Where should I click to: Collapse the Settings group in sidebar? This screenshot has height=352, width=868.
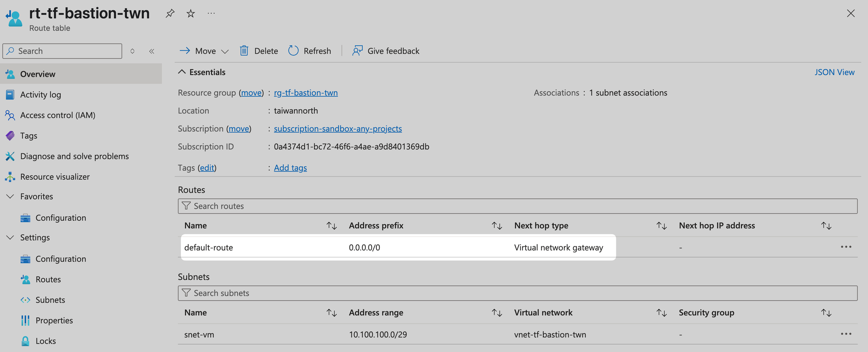[x=10, y=238]
